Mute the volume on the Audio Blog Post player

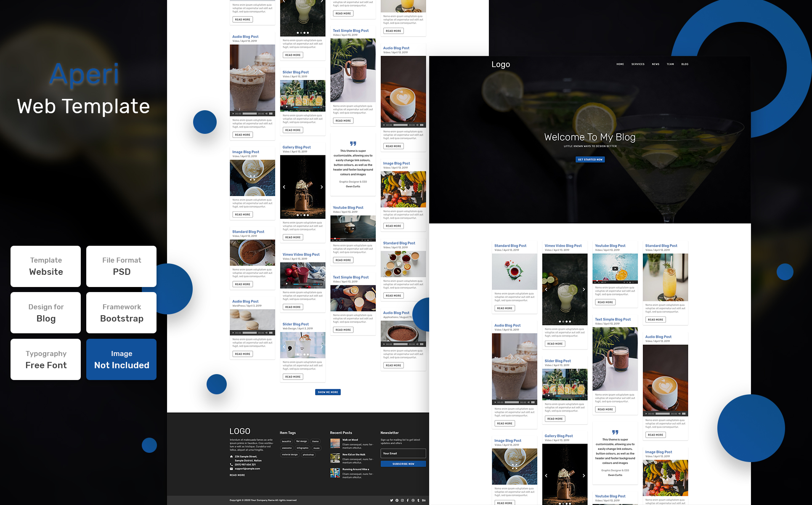(267, 114)
